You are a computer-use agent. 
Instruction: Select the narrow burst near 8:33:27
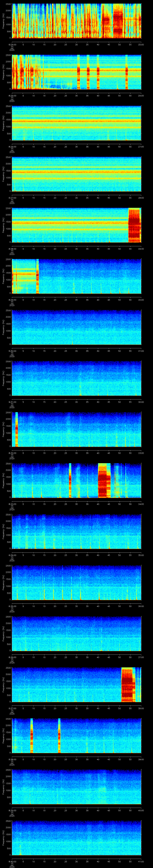70,481
